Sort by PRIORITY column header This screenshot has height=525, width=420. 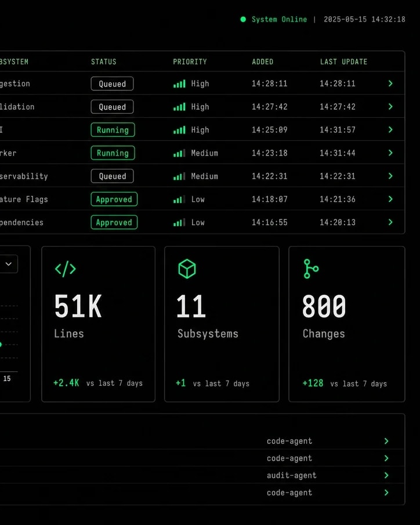190,61
